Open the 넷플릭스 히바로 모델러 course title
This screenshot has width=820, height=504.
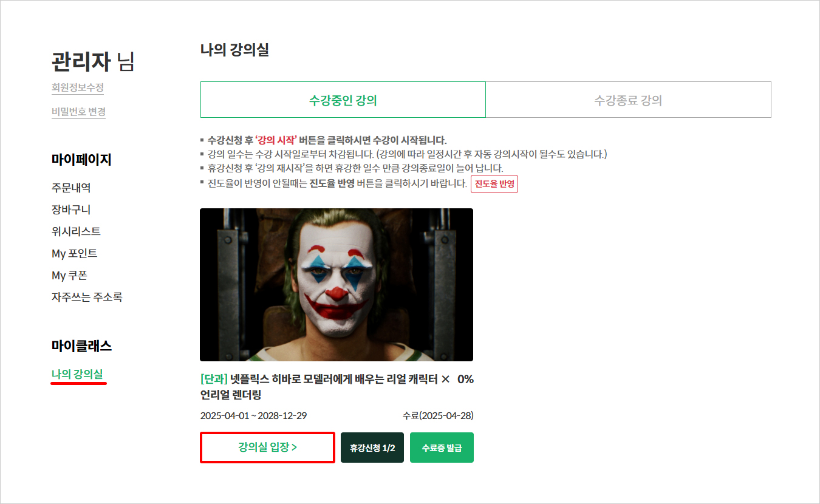click(324, 387)
